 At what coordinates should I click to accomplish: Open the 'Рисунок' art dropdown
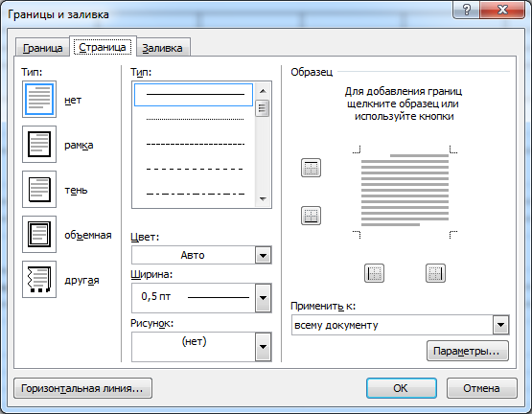(x=264, y=347)
